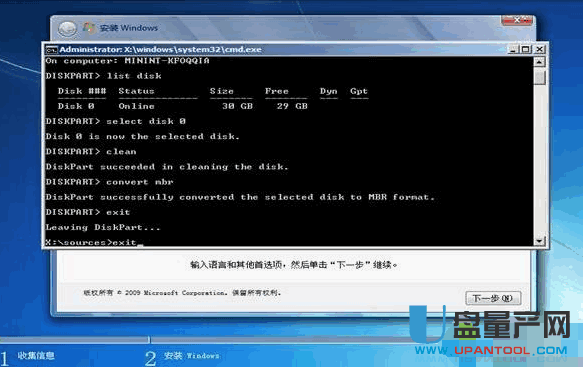Click the Administrator cmd.exe title text
The width and height of the screenshot is (583, 367).
161,49
